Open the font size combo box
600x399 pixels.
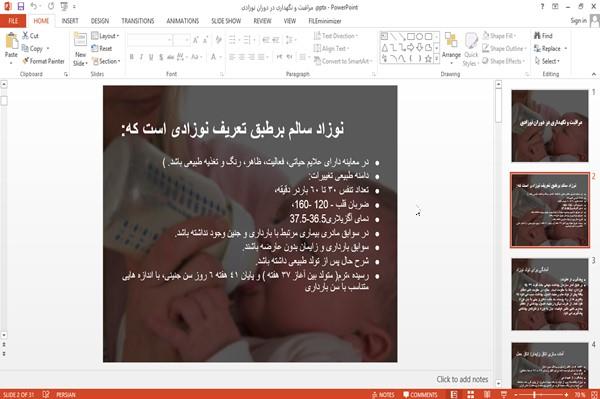coord(181,40)
